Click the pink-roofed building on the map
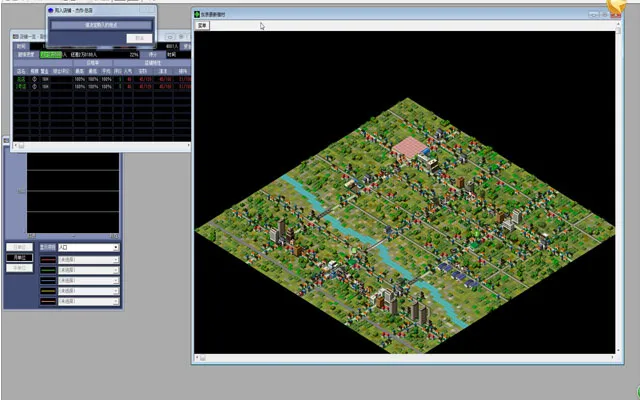 coord(408,149)
